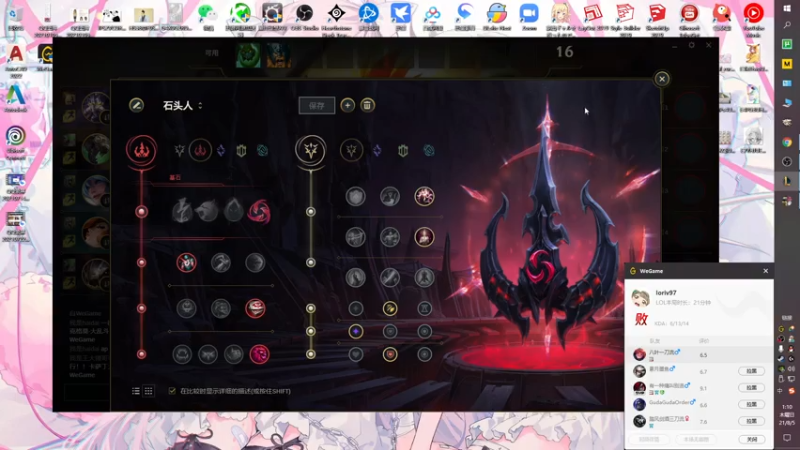Select the attack speed shard in top row

click(390, 308)
